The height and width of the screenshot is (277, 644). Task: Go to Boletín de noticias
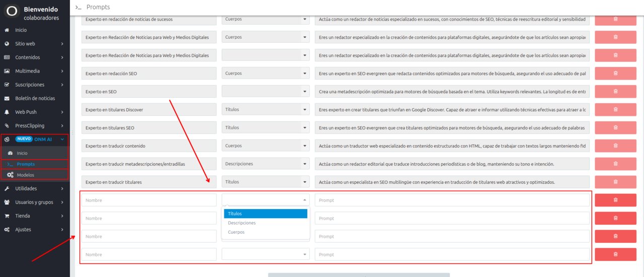(x=35, y=98)
